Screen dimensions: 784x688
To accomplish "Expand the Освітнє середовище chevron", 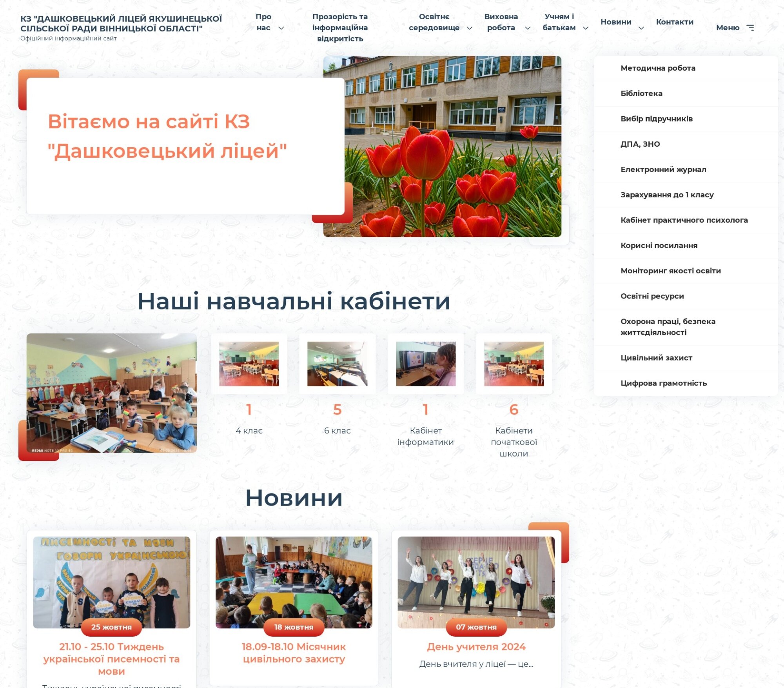I will (469, 28).
